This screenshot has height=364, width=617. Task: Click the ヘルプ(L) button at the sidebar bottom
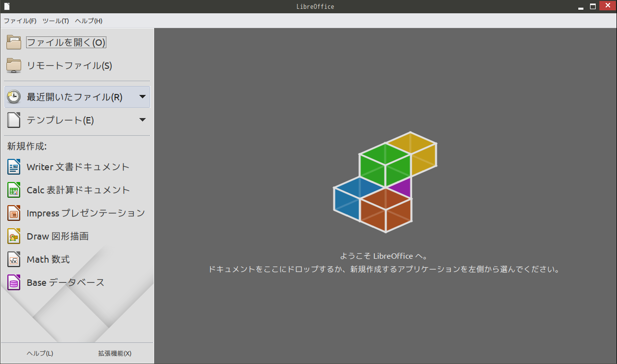[40, 353]
